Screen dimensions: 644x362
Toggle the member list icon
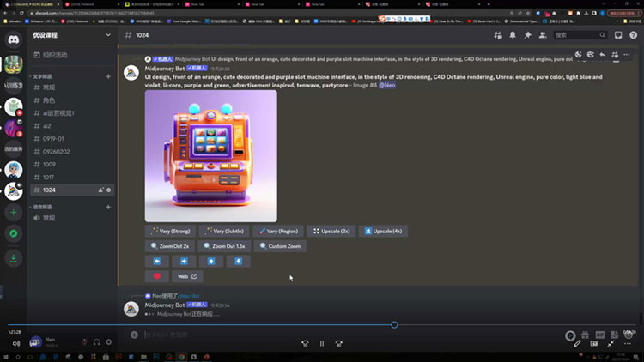[x=542, y=35]
